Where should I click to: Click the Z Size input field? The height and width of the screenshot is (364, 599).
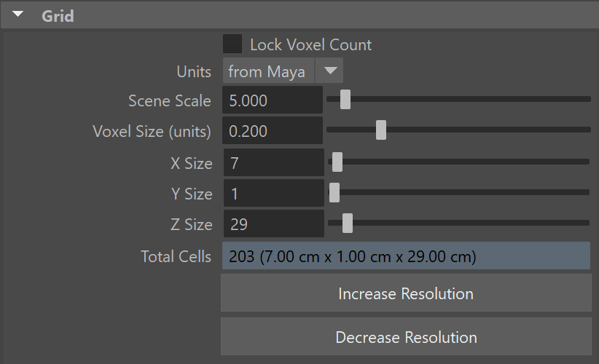coord(274,223)
